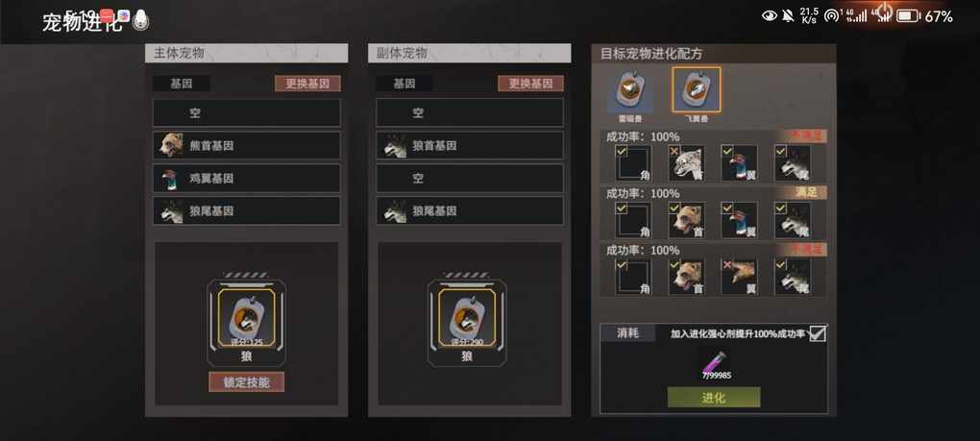
Task: Open the secondary pet 更换基因 gene selector
Action: (530, 84)
